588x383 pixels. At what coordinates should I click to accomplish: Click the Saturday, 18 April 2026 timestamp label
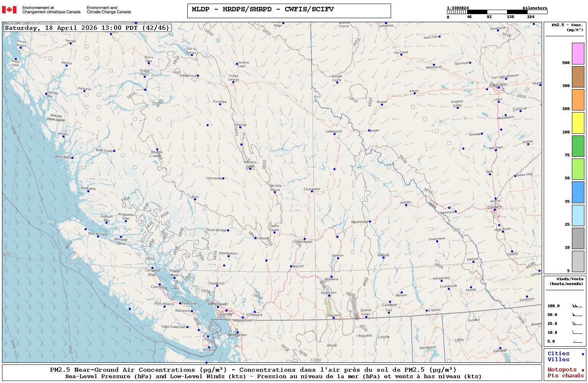[x=87, y=28]
